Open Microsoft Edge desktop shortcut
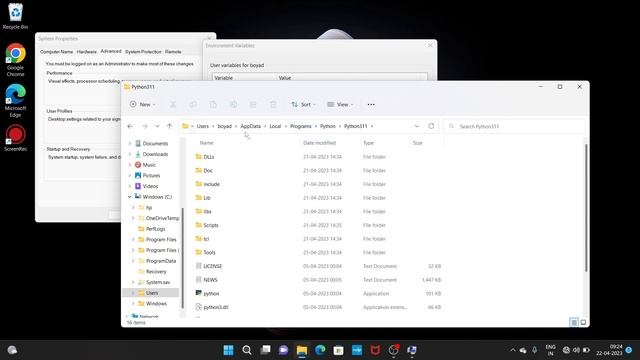Screen dimensions: 640x360 (15, 100)
